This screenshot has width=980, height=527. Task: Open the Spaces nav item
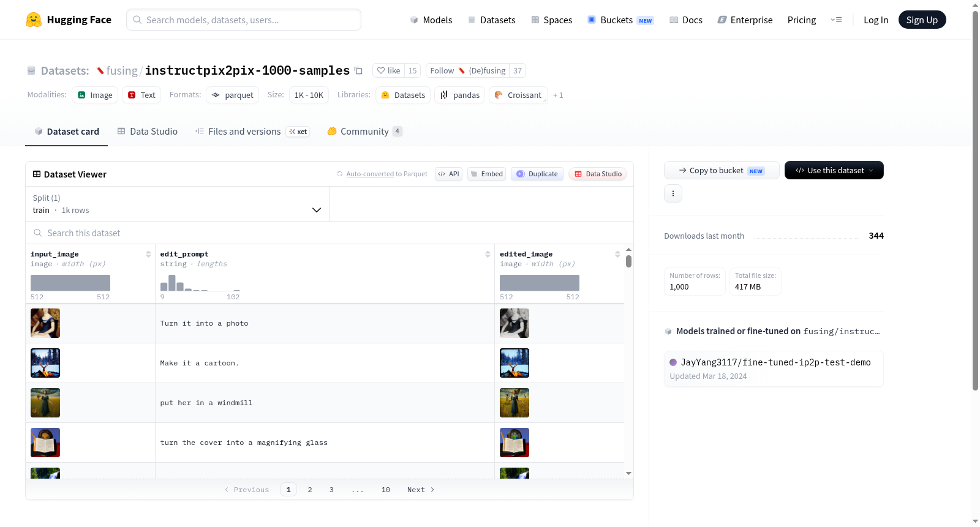pyautogui.click(x=551, y=20)
